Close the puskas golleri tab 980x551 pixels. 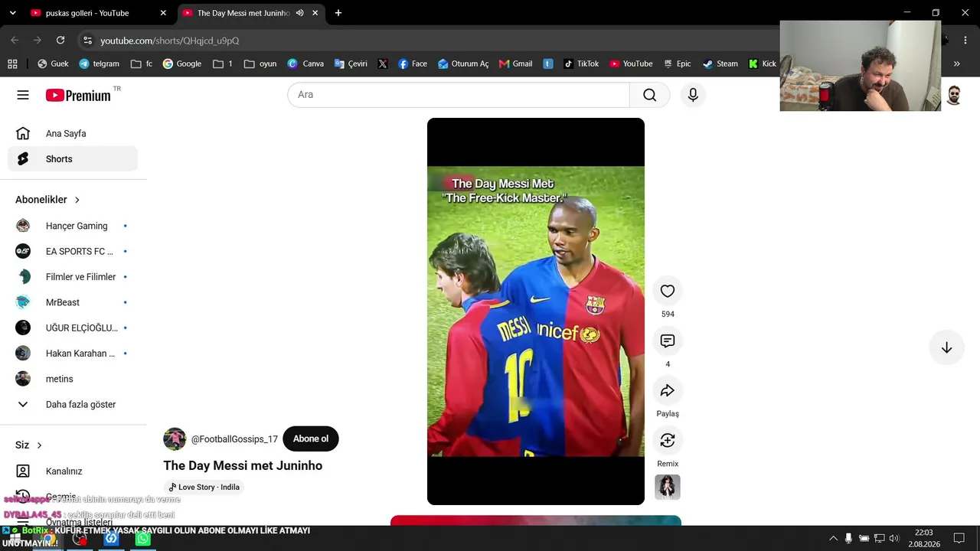pos(163,13)
